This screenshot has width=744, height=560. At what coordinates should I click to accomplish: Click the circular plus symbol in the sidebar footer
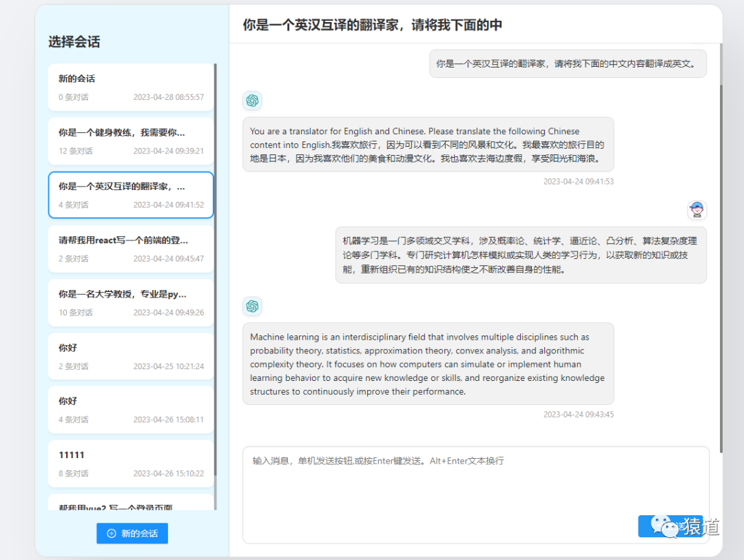click(x=112, y=533)
